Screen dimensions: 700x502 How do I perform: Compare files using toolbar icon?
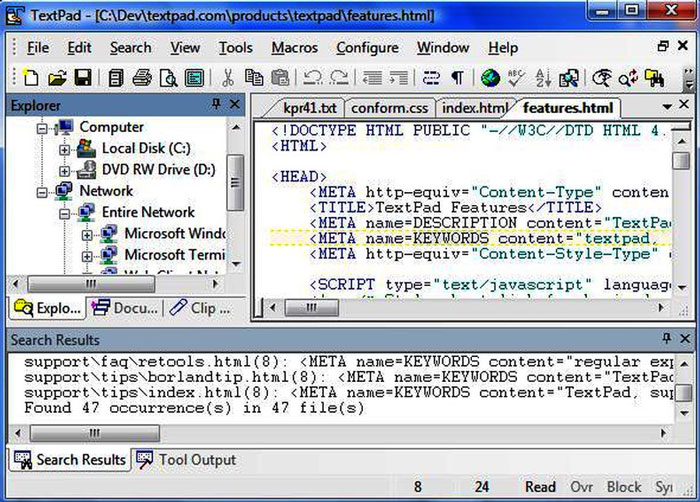tap(569, 78)
